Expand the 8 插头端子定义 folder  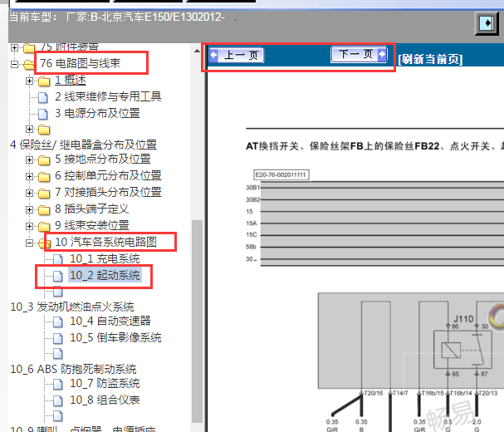click(30, 209)
